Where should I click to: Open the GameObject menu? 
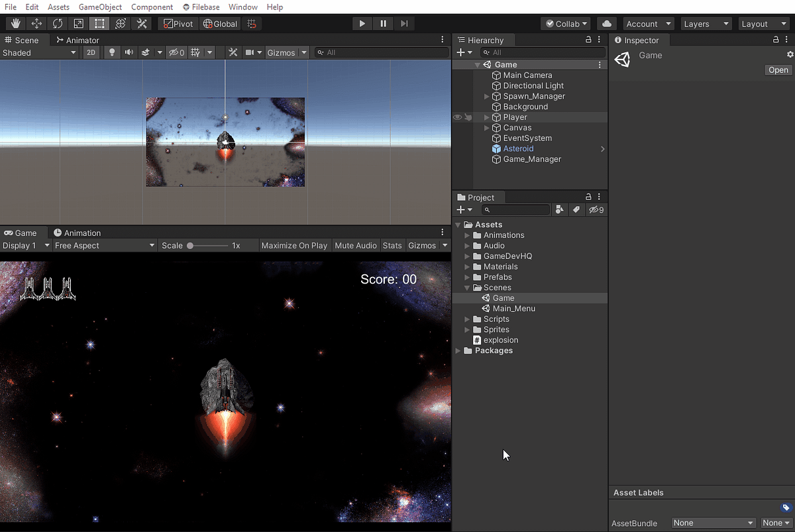click(x=100, y=7)
